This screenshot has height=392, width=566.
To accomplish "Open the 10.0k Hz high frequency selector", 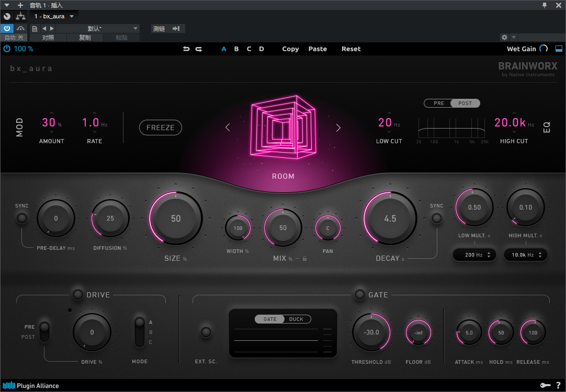I will pos(526,255).
